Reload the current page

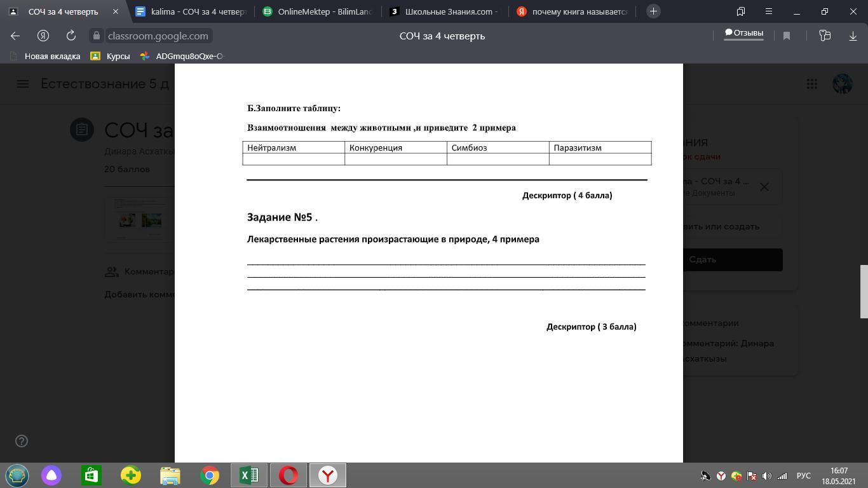click(71, 36)
